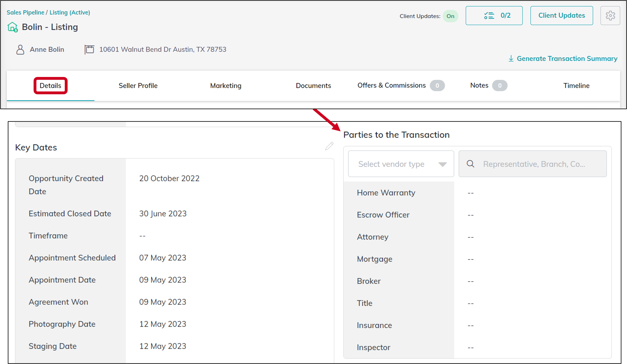Click the checklist icon in the 0/2 button
This screenshot has width=627, height=364.
[x=489, y=16]
